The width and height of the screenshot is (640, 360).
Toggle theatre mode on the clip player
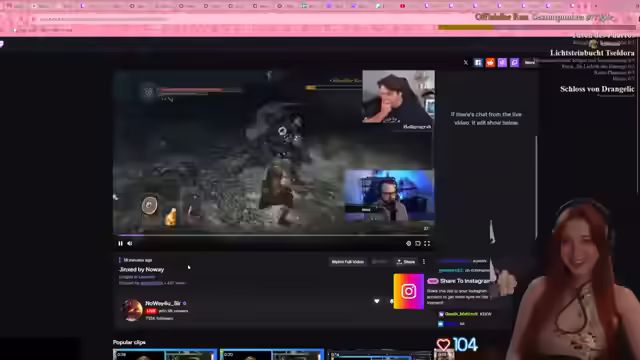tap(418, 243)
